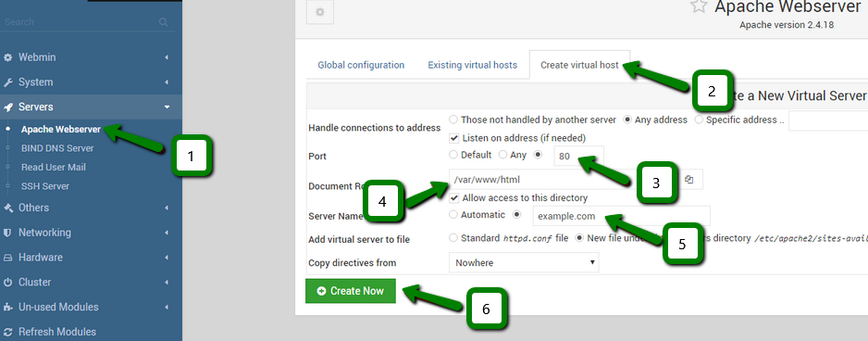
Task: Click the Cluster power icon in sidebar
Action: 7,283
